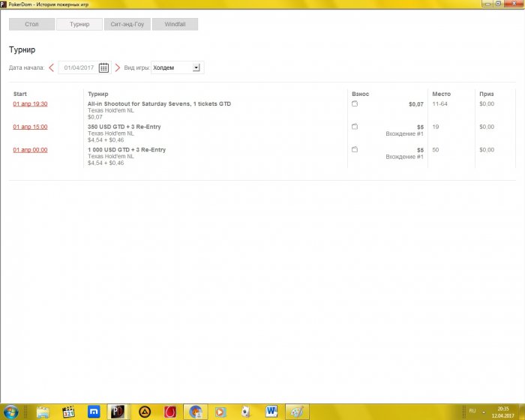Click Вхождение #1 for 350 USD tournament
This screenshot has height=420, width=525.
(x=404, y=133)
